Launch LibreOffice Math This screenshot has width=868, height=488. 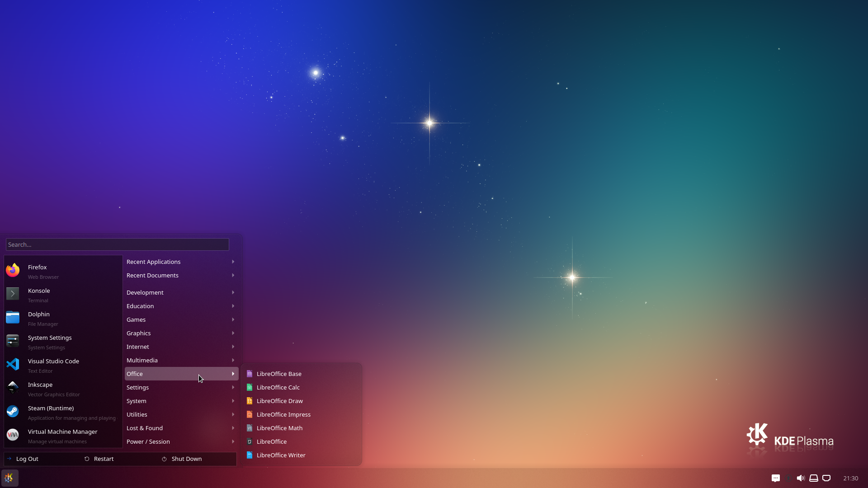click(x=301, y=428)
